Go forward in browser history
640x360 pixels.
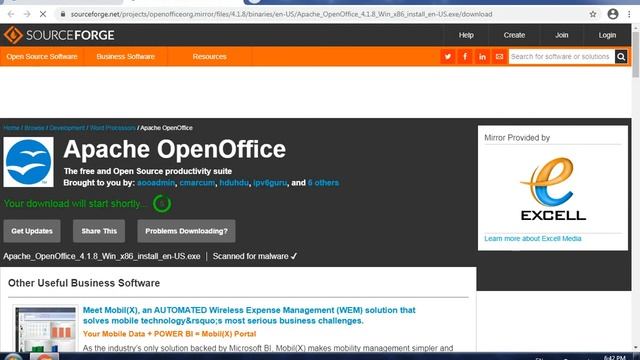point(27,14)
